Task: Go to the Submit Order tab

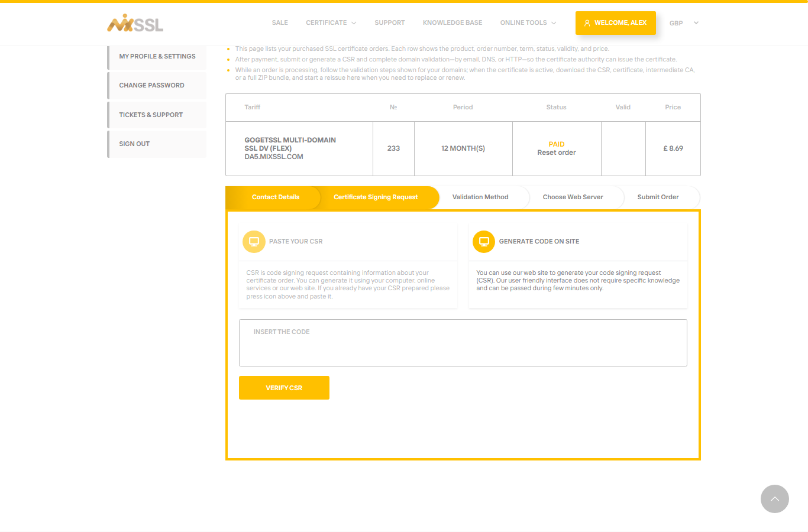Action: pyautogui.click(x=658, y=197)
